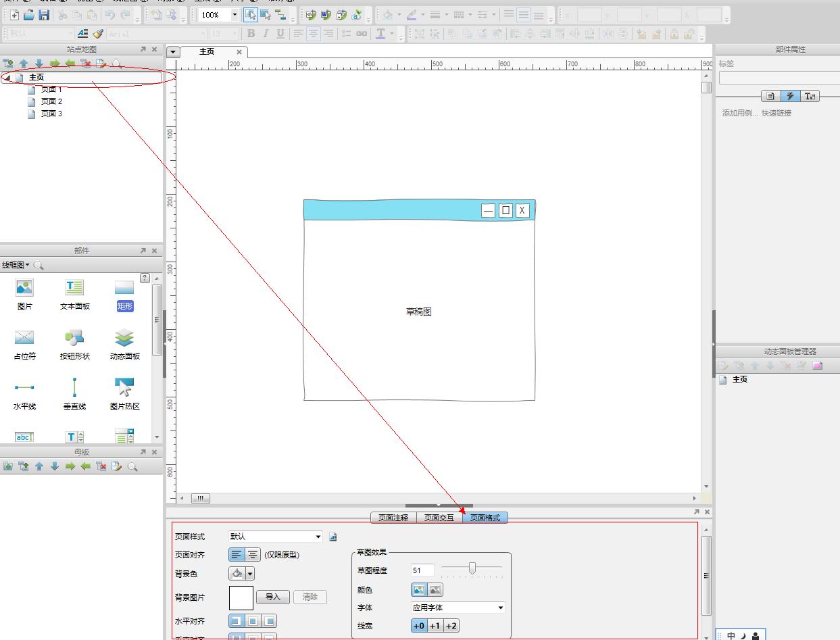Open the widget style editor icon

coord(82,34)
